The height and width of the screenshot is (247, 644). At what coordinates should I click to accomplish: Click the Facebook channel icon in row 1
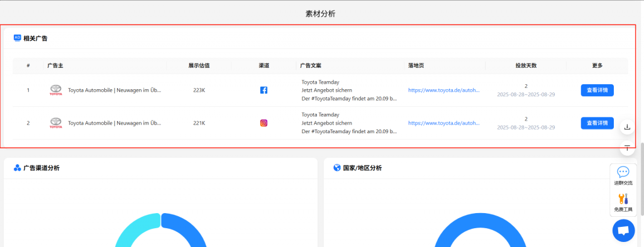(x=264, y=91)
